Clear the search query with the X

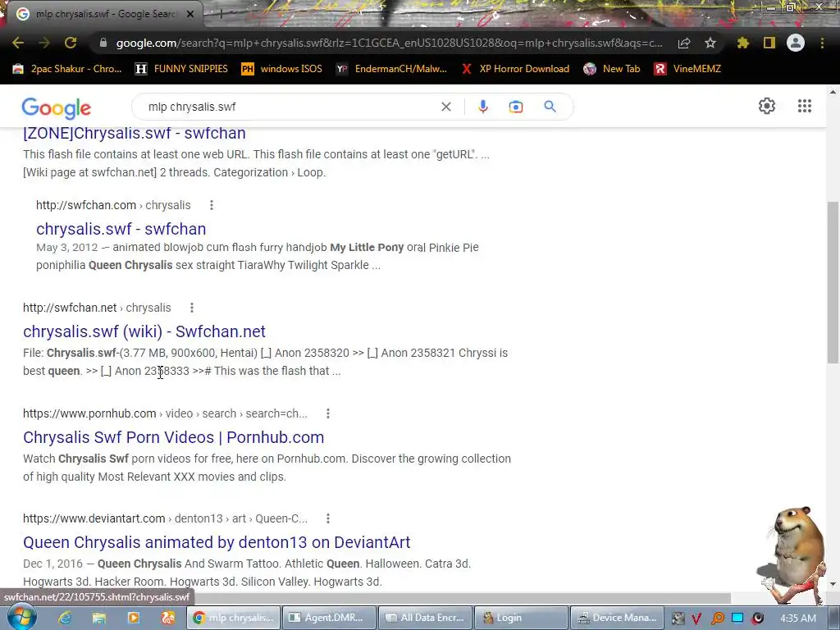pyautogui.click(x=445, y=107)
